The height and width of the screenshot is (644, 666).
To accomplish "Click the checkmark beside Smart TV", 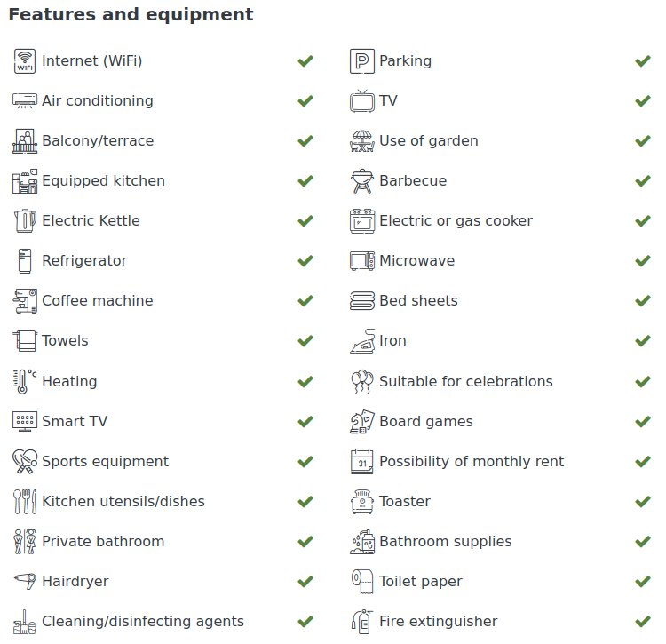I will pyautogui.click(x=305, y=422).
